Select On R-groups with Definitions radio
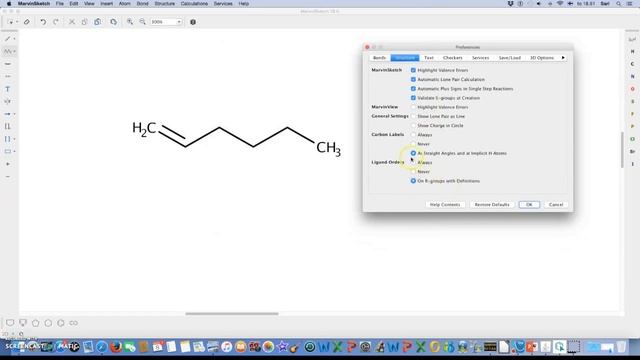Screen dimensions: 640x360 point(413,181)
